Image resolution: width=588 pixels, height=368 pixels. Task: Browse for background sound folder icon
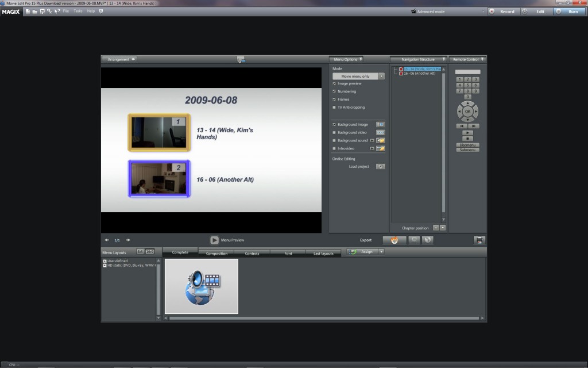click(x=380, y=140)
